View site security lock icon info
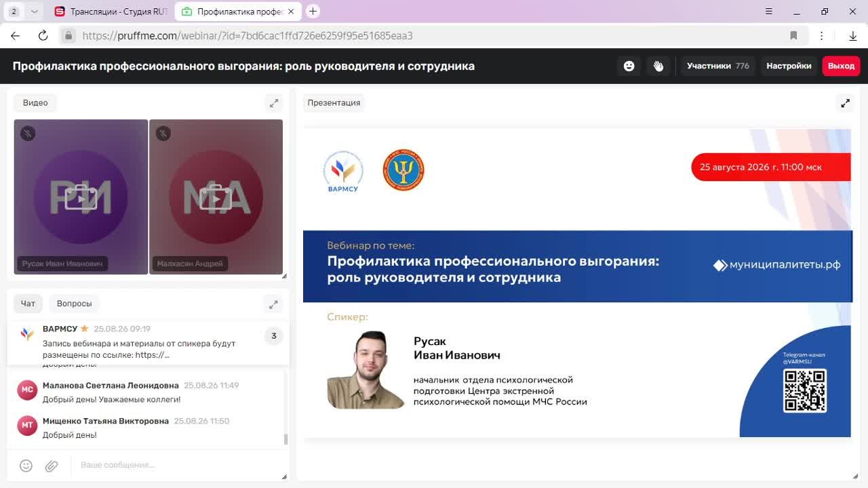The height and width of the screenshot is (488, 868). tap(68, 35)
